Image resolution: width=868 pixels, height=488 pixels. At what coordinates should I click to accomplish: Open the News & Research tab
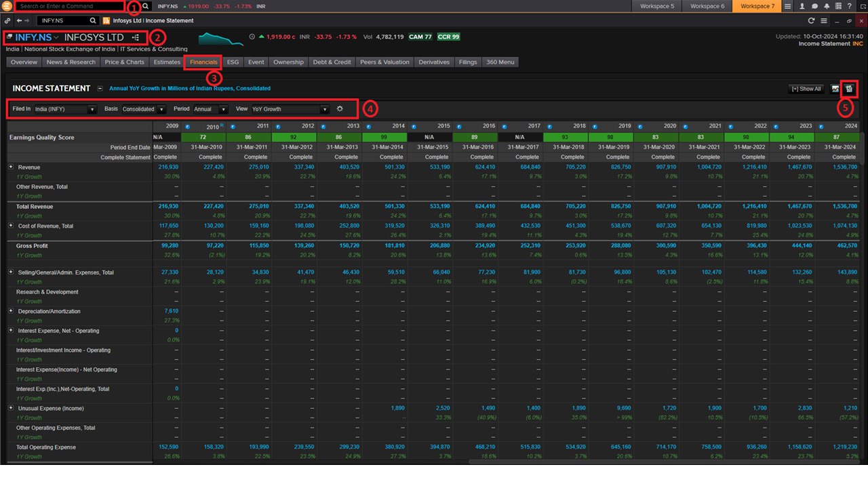[71, 62]
